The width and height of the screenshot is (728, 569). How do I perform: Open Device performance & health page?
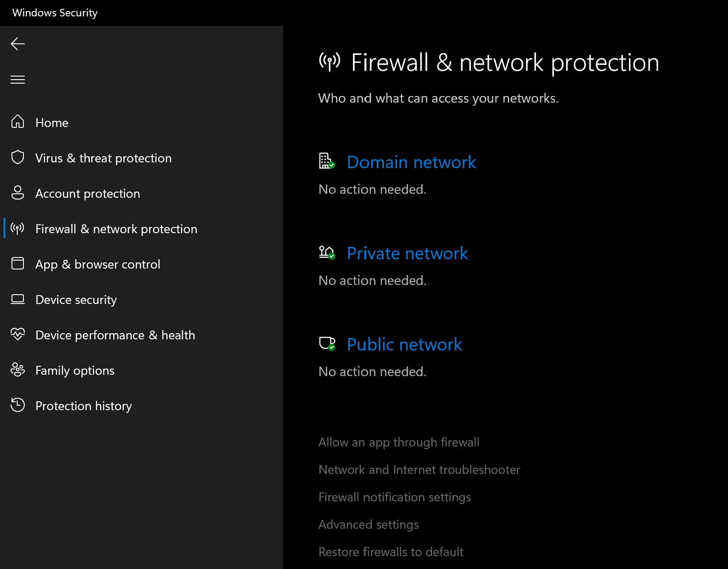(115, 335)
